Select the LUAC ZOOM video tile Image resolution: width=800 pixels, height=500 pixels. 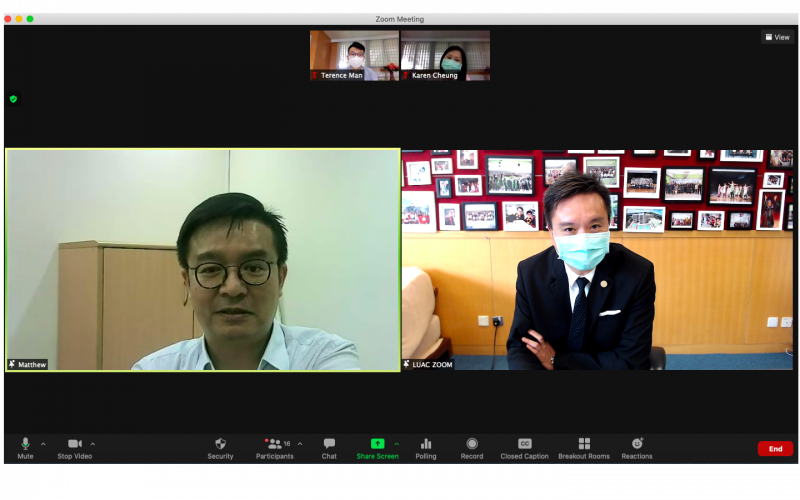(x=597, y=260)
